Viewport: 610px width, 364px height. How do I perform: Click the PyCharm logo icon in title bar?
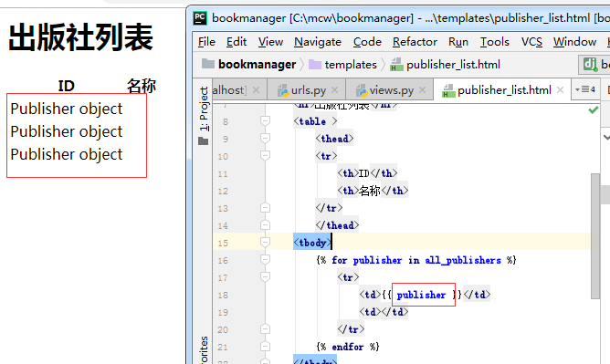(x=200, y=18)
